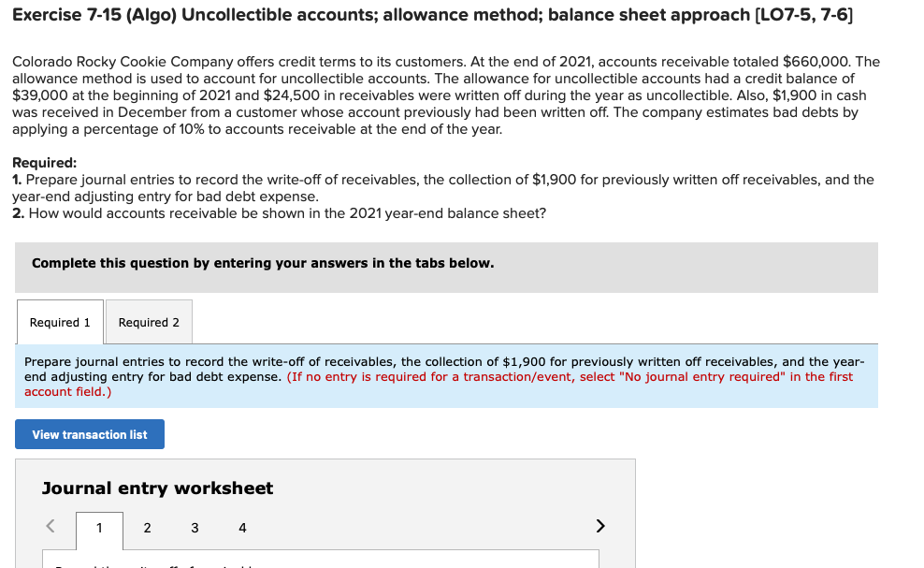Click the Journal entry worksheet header
This screenshot has height=568, width=924.
(156, 488)
